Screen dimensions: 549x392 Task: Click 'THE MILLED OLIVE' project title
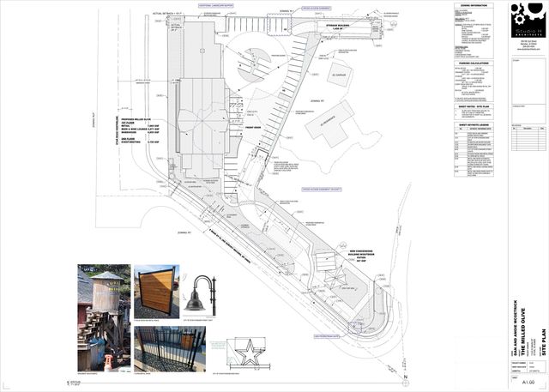point(523,332)
